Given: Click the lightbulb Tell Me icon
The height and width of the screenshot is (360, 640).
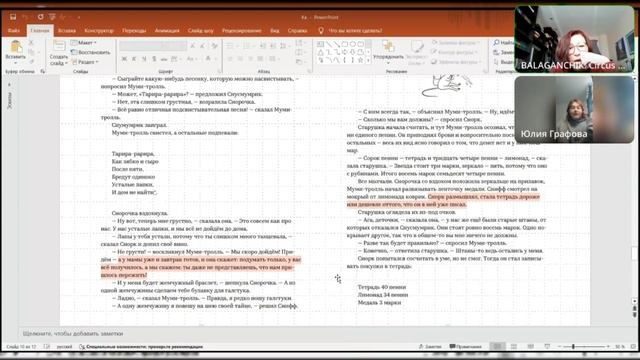Looking at the screenshot, I should pyautogui.click(x=321, y=31).
